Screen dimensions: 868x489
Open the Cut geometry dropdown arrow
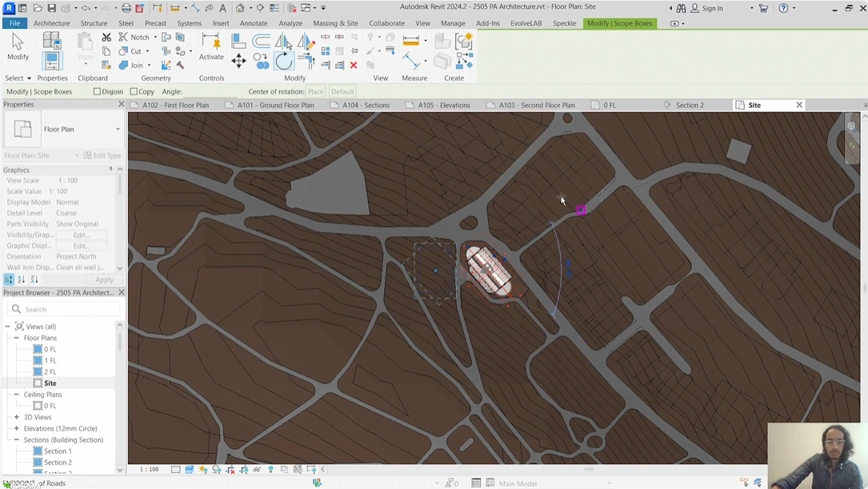pos(147,51)
